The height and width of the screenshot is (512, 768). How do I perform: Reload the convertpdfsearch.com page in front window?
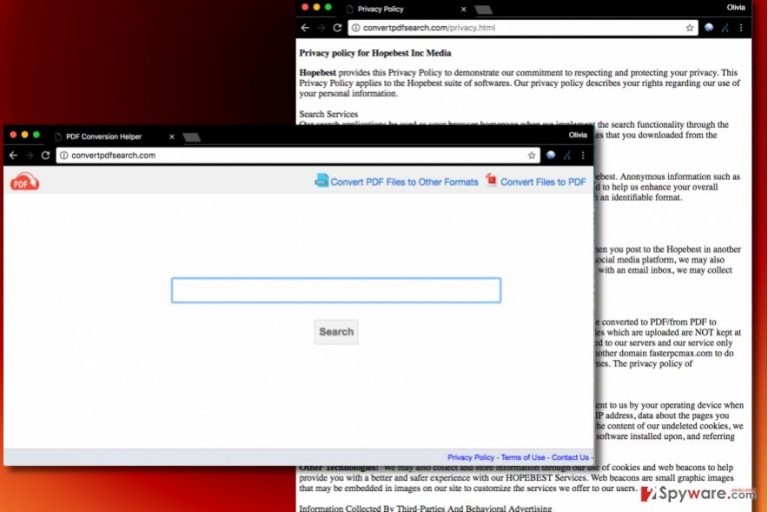[46, 155]
